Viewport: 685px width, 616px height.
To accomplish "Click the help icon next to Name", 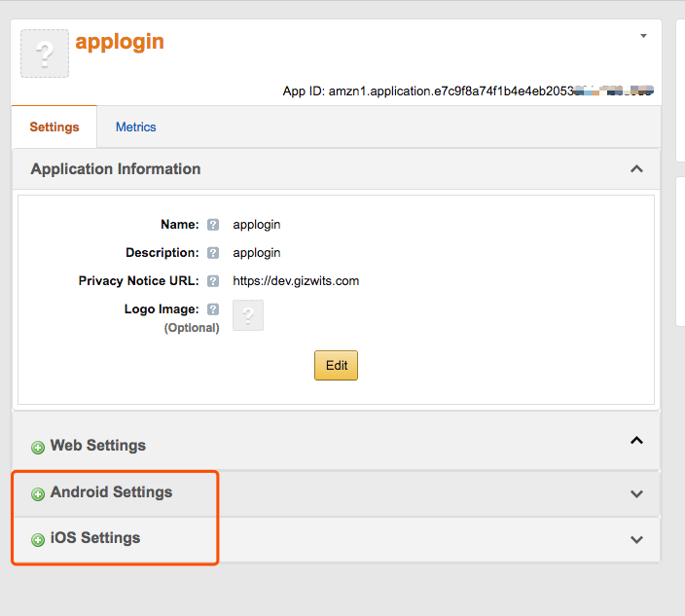I will [213, 225].
